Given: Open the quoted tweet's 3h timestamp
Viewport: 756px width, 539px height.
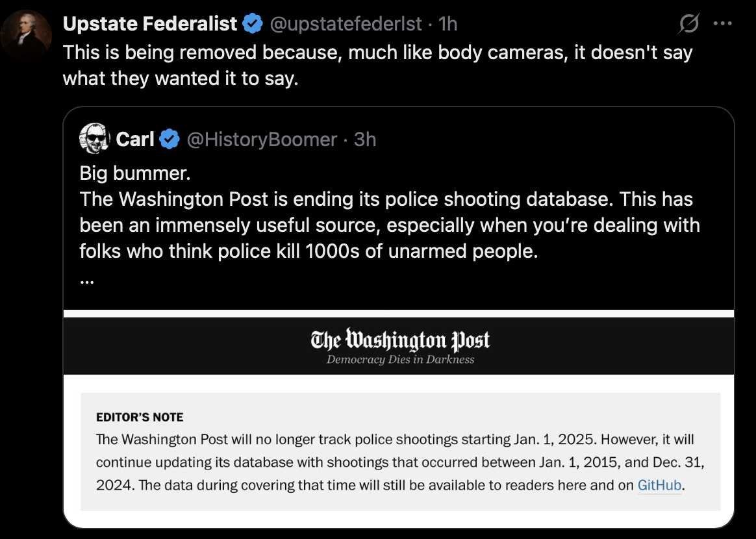Looking at the screenshot, I should click(x=365, y=140).
